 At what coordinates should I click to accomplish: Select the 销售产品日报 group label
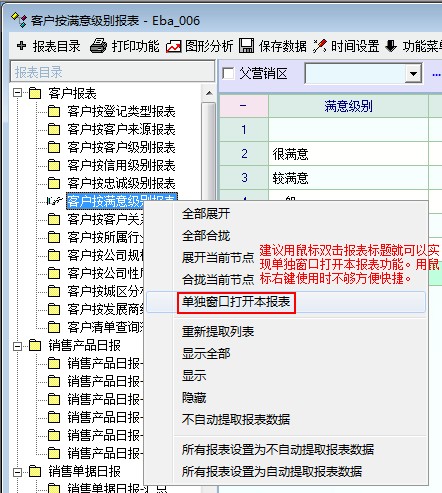[84, 345]
